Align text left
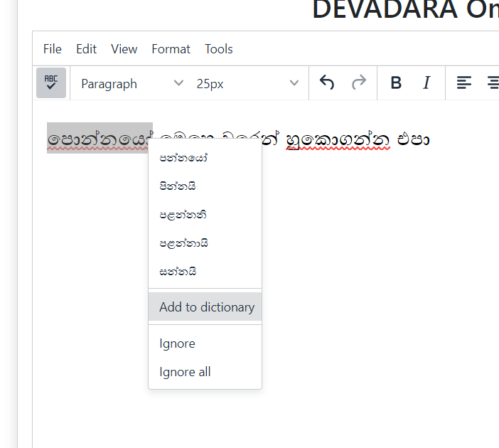 464,82
